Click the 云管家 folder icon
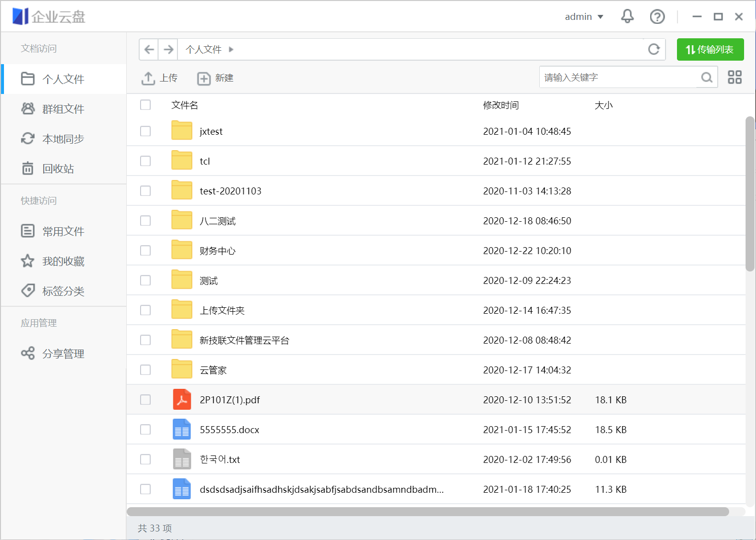 pyautogui.click(x=182, y=369)
